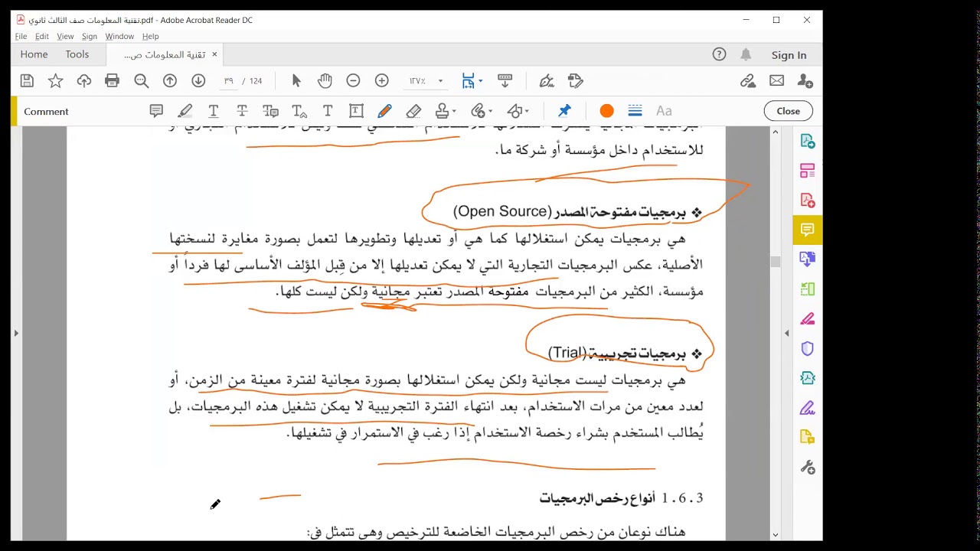Screen dimensions: 980x551
Task: Close the Comment toolbar
Action: click(x=788, y=111)
